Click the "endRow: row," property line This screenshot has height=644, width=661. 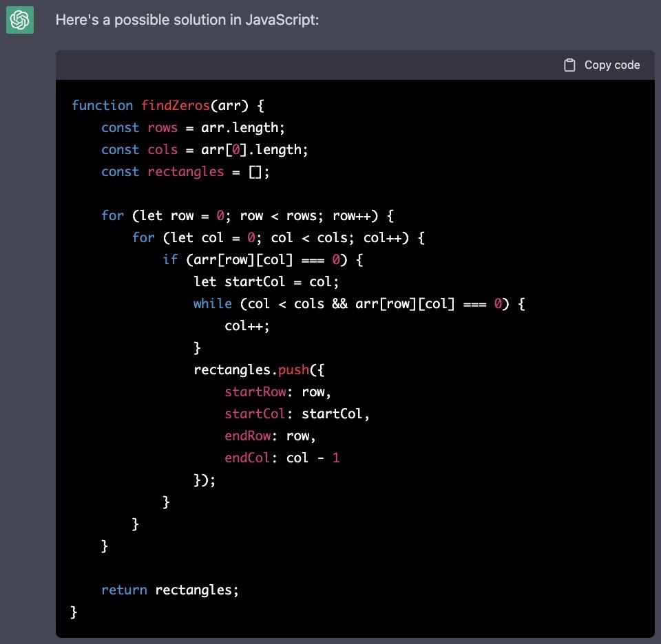[x=270, y=436]
